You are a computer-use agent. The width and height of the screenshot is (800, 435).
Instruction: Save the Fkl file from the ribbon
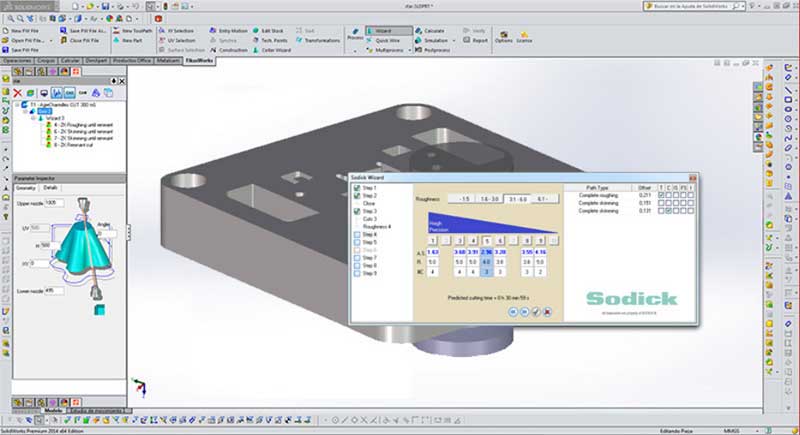(x=20, y=50)
